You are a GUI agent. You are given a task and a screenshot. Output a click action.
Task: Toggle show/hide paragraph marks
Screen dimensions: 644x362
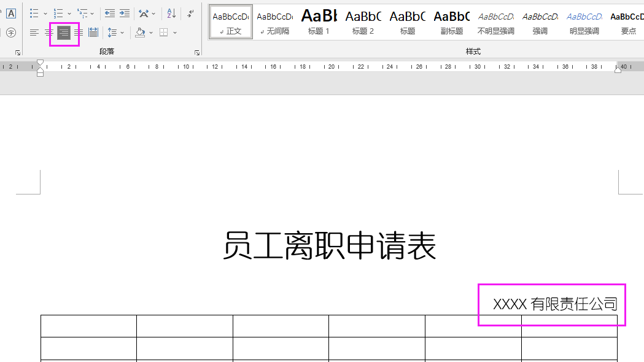(x=189, y=13)
